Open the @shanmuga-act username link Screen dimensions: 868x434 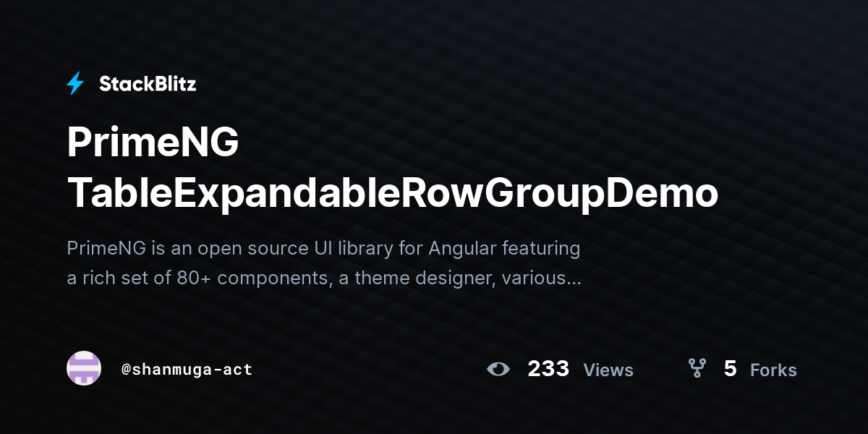pos(187,370)
